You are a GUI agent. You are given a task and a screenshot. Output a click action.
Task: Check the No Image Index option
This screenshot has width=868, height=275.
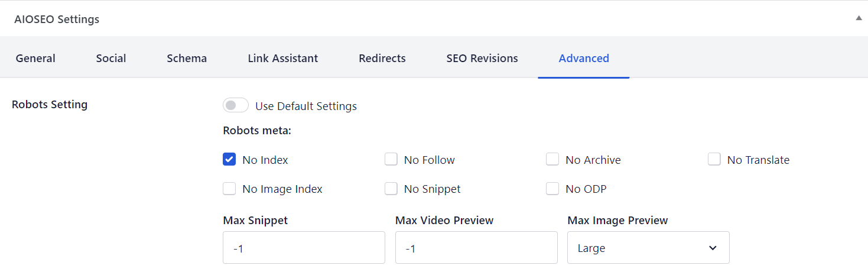[x=229, y=189]
